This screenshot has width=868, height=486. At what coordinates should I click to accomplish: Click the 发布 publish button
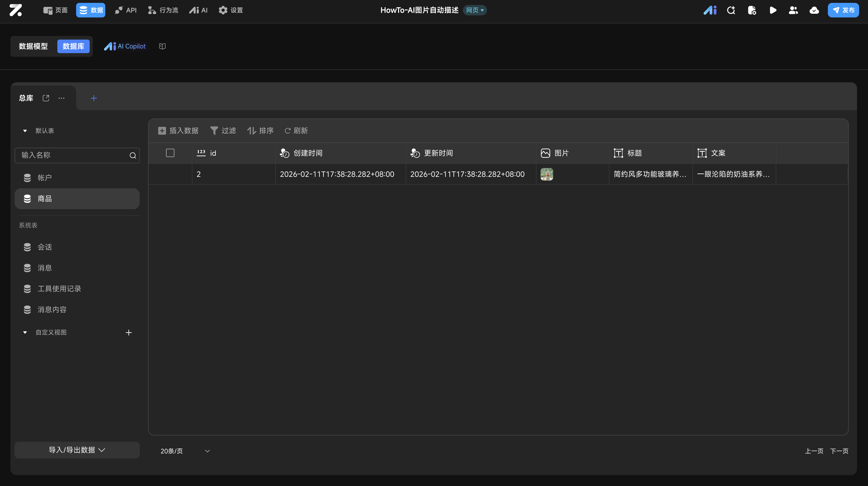click(843, 10)
